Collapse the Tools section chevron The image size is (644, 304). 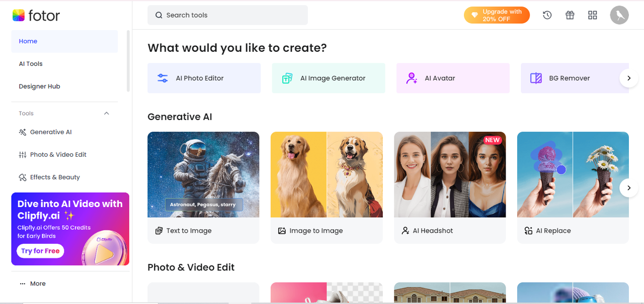[106, 114]
